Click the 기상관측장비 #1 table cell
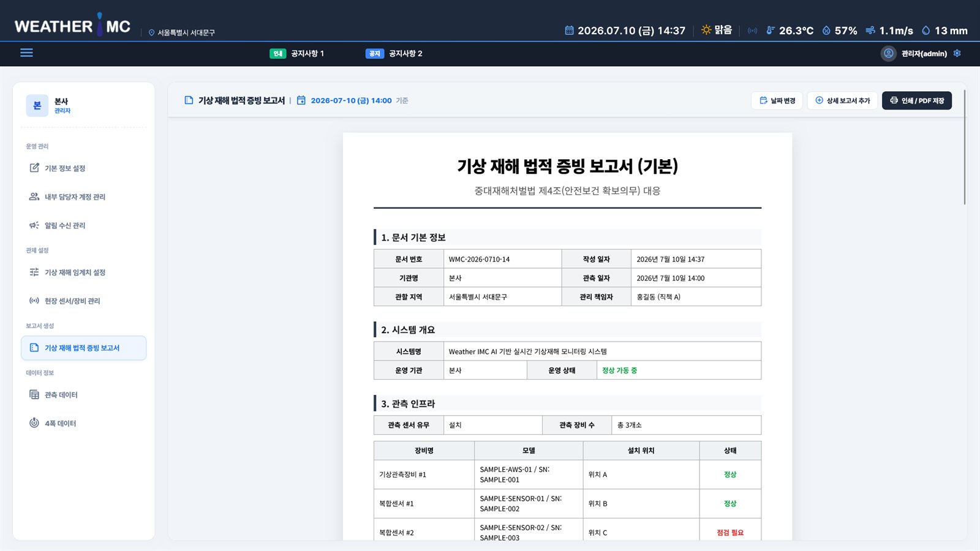This screenshot has height=551, width=980. coord(424,474)
